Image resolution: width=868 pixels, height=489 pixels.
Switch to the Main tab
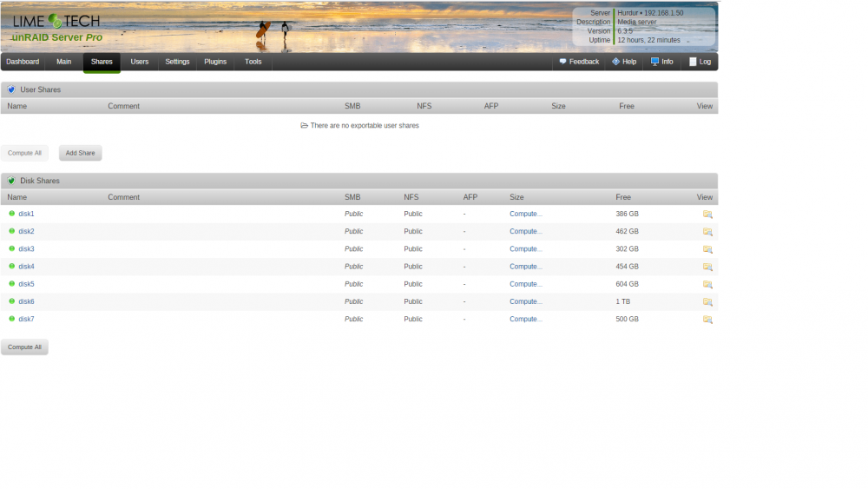(x=63, y=62)
